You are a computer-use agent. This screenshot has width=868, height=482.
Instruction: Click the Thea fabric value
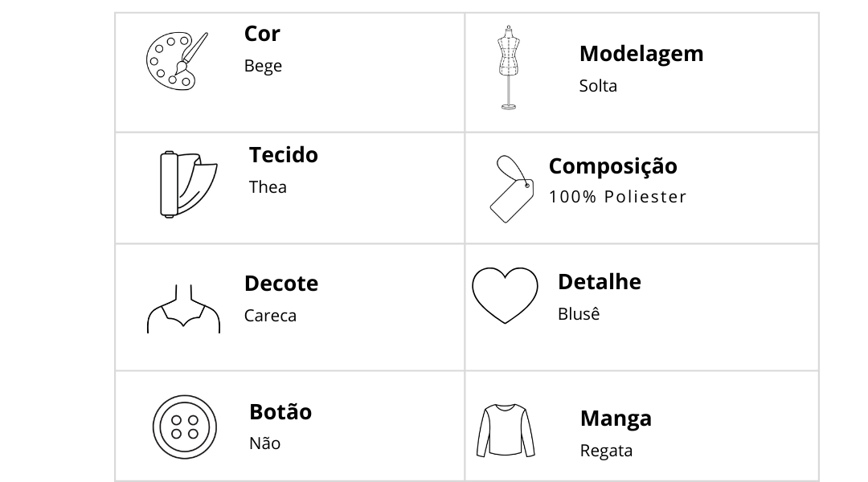coord(268,187)
